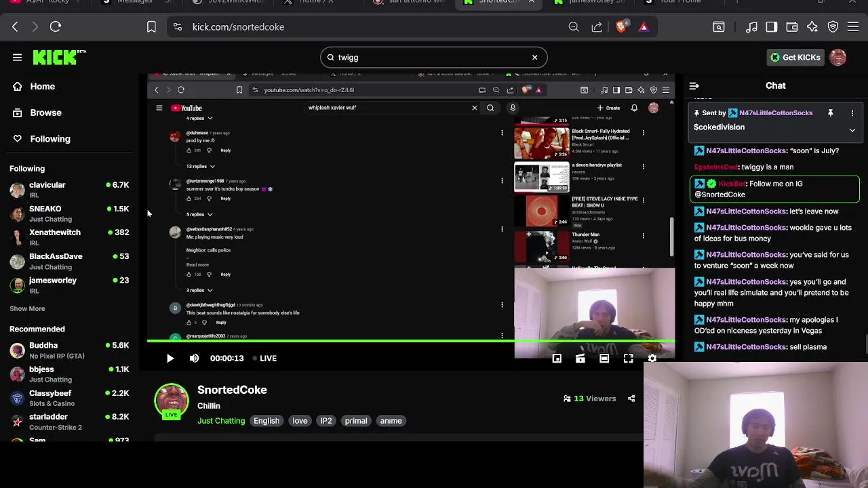The height and width of the screenshot is (488, 868).
Task: Open browser tab search icon
Action: pyautogui.click(x=719, y=27)
